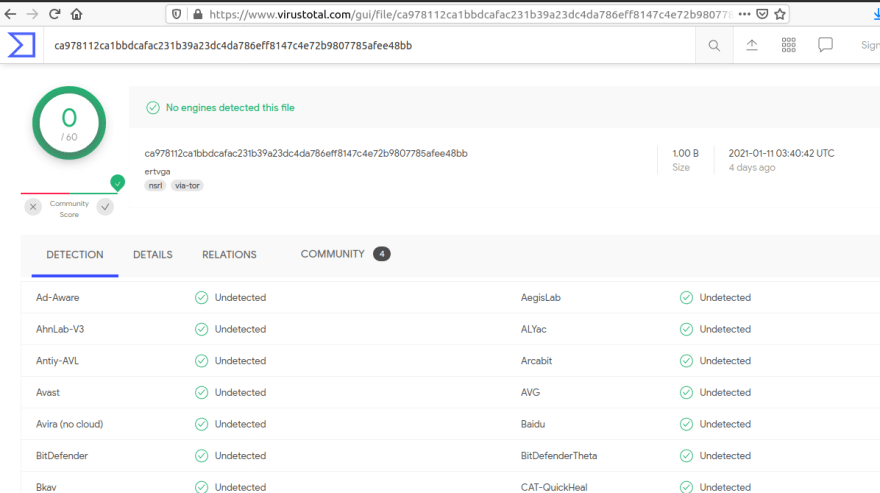The height and width of the screenshot is (493, 880).
Task: Click the search magnifier icon
Action: [x=714, y=45]
